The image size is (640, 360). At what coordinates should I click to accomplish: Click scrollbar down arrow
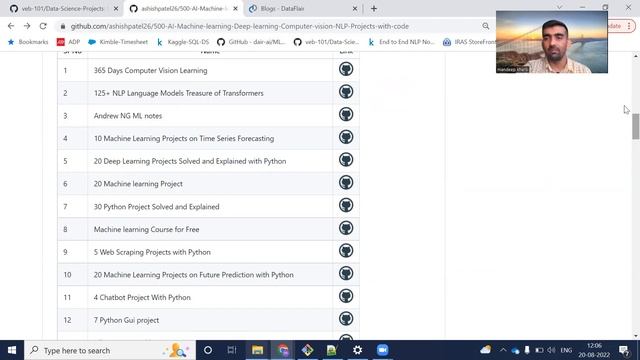636,336
